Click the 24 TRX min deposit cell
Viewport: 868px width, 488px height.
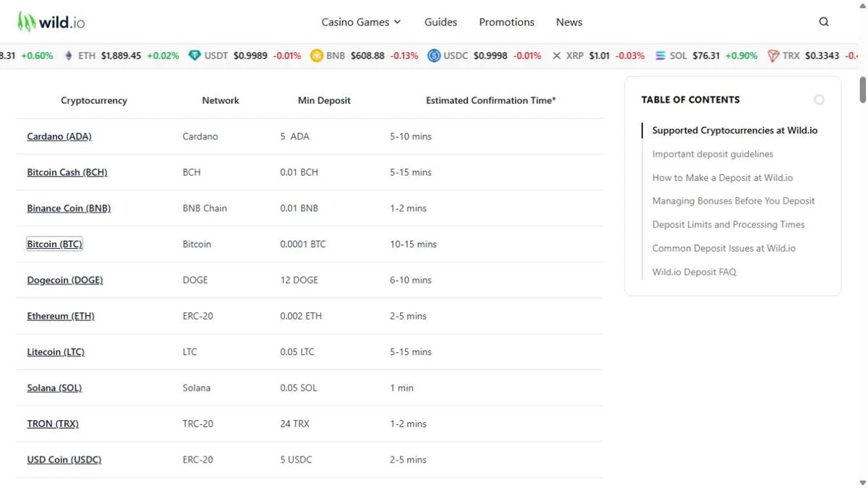click(x=294, y=424)
